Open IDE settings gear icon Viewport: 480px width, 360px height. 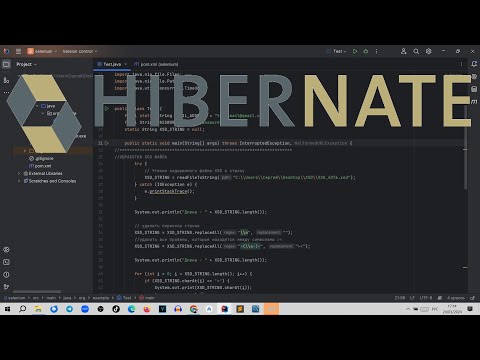429,51
